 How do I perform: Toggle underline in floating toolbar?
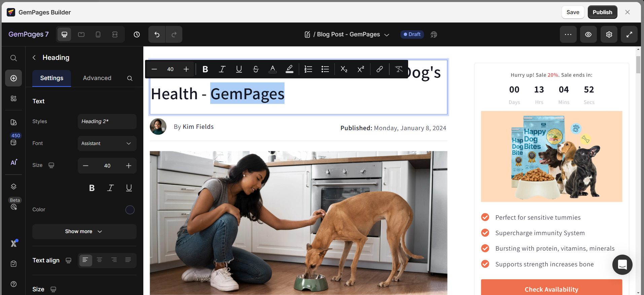click(239, 69)
